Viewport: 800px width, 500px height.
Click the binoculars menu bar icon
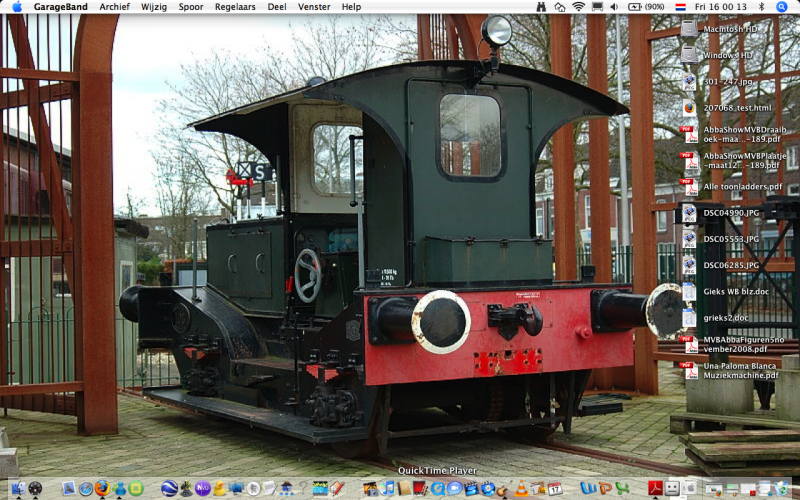tap(541, 7)
